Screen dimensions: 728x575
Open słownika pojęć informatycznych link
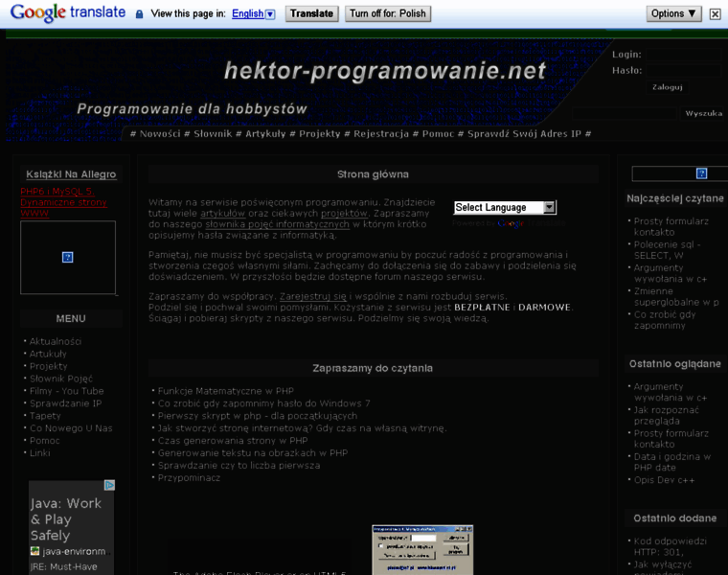coord(277,224)
